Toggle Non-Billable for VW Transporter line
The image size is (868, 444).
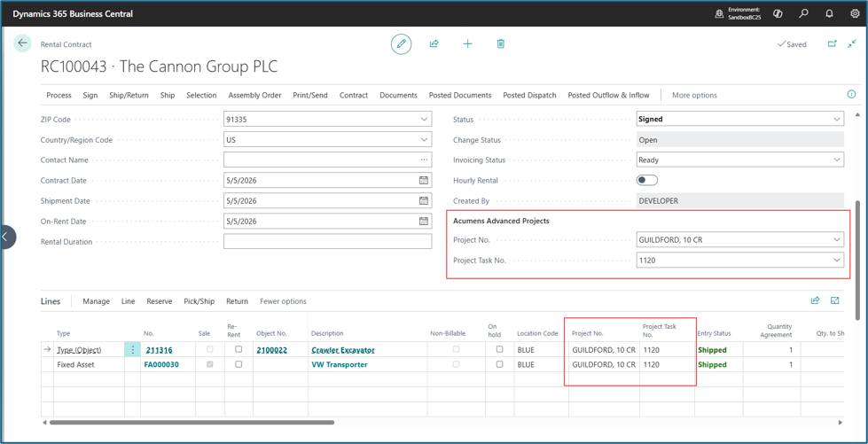(456, 365)
